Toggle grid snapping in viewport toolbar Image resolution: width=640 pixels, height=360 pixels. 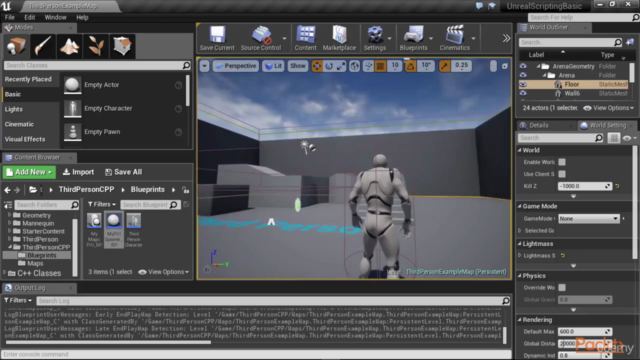(380, 66)
